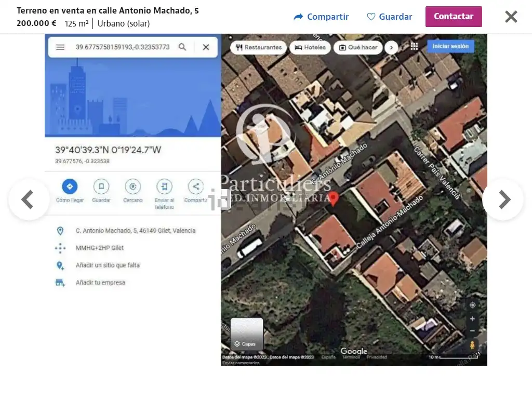The image size is (532, 399).
Task: Select the Hoteles chip
Action: (x=310, y=47)
